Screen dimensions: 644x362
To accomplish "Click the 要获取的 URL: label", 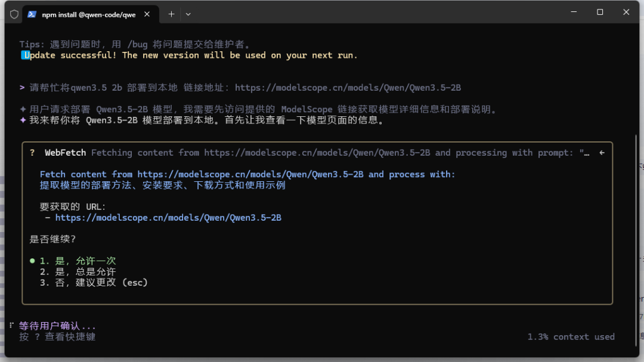I will [x=73, y=207].
